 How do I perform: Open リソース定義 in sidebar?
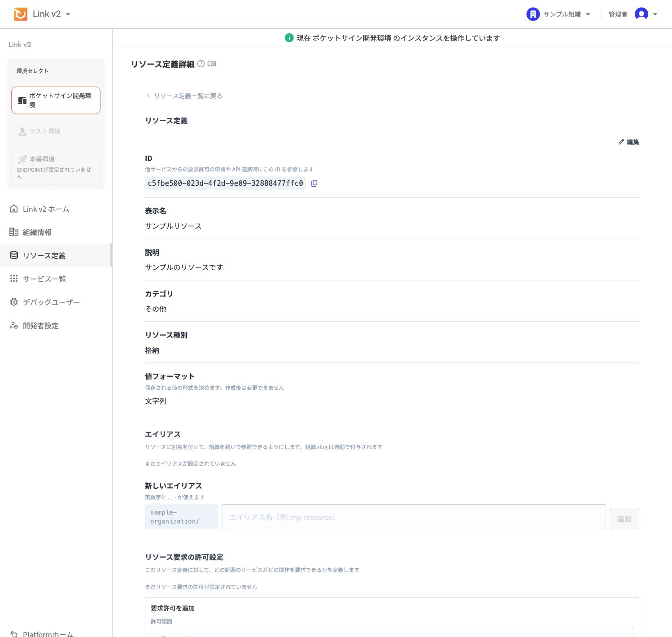pos(56,255)
